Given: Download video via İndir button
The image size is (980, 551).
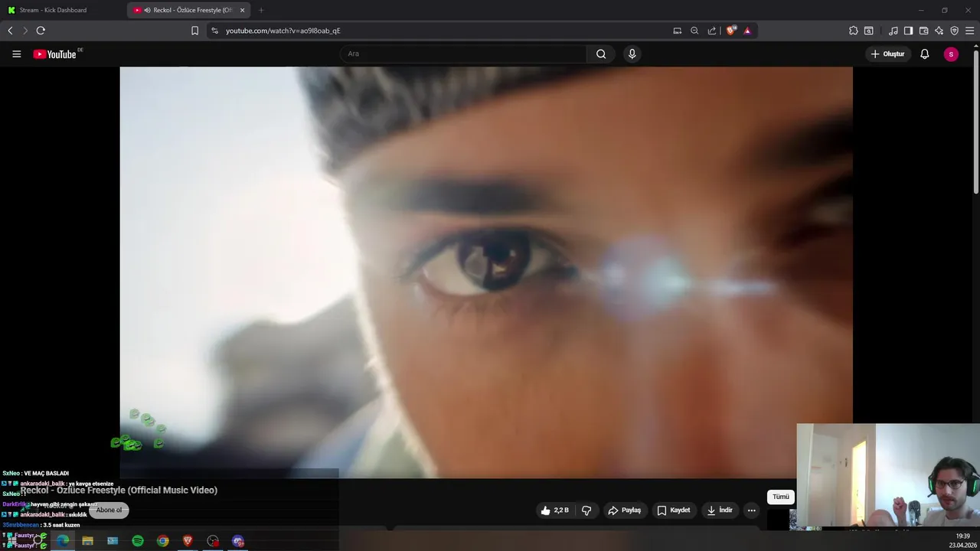Looking at the screenshot, I should (720, 510).
